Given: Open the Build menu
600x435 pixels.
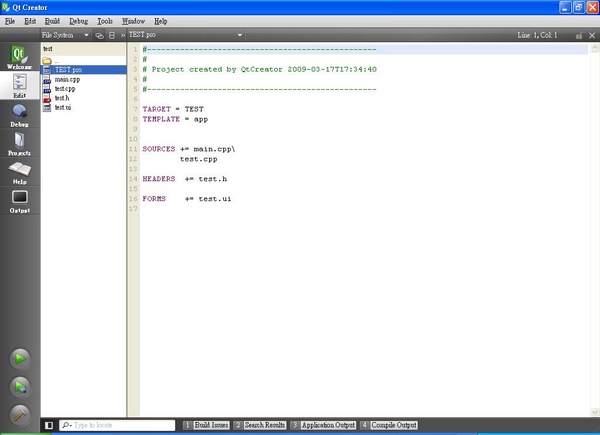Looking at the screenshot, I should 51,20.
